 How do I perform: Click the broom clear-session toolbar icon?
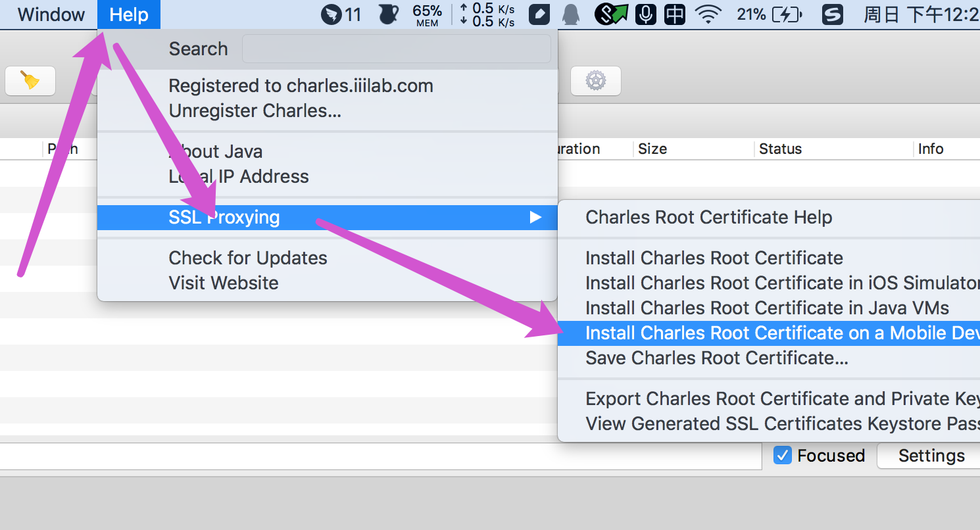30,81
